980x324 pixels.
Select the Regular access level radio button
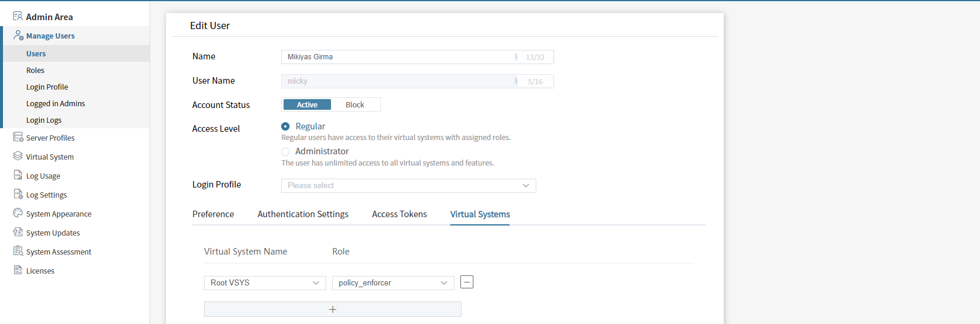285,126
